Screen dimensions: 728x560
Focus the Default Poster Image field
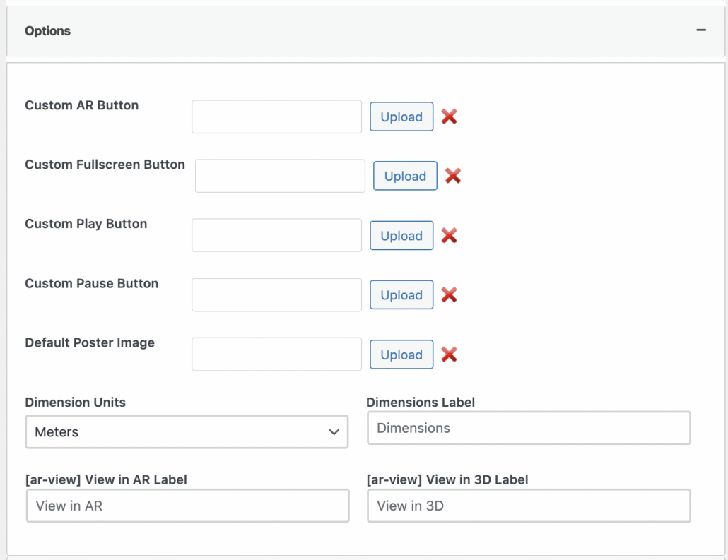click(x=276, y=354)
